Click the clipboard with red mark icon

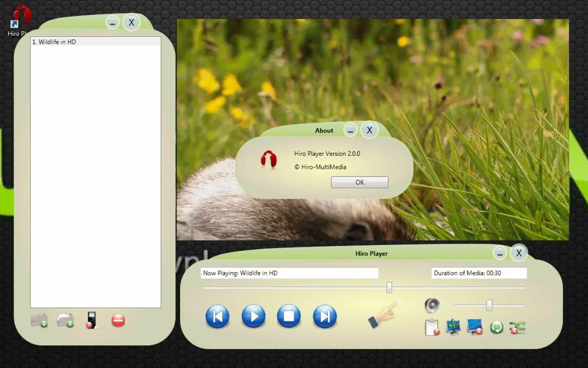(432, 327)
